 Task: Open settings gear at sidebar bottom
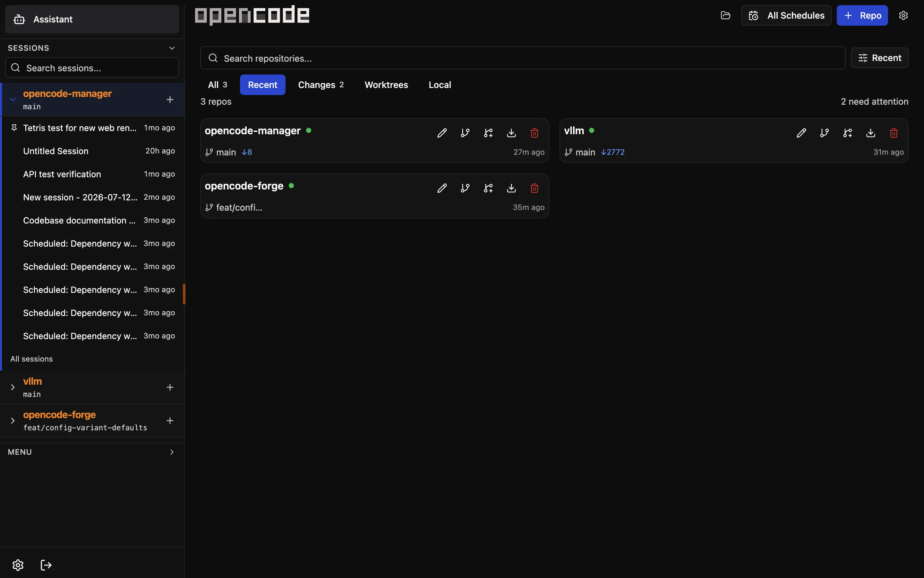pyautogui.click(x=18, y=565)
